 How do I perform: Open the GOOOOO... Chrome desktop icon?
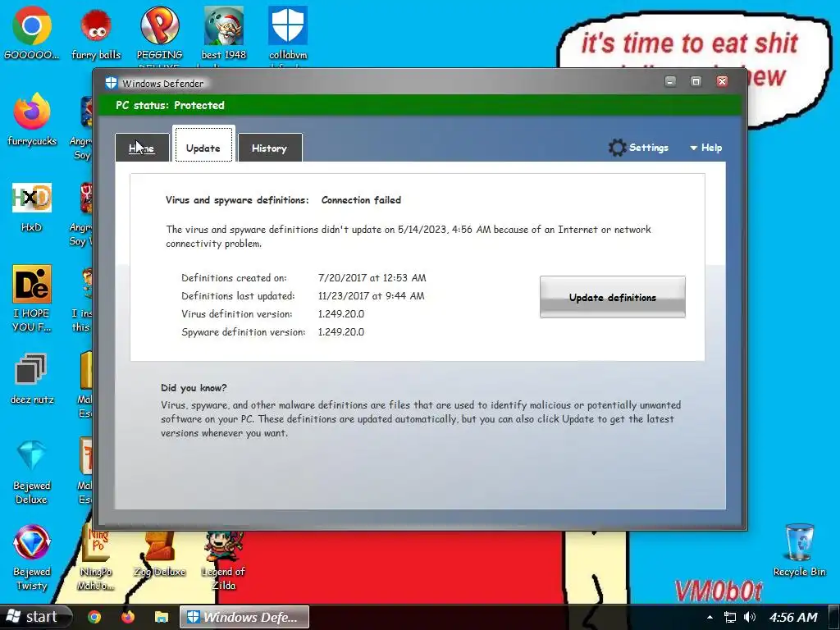click(x=32, y=33)
